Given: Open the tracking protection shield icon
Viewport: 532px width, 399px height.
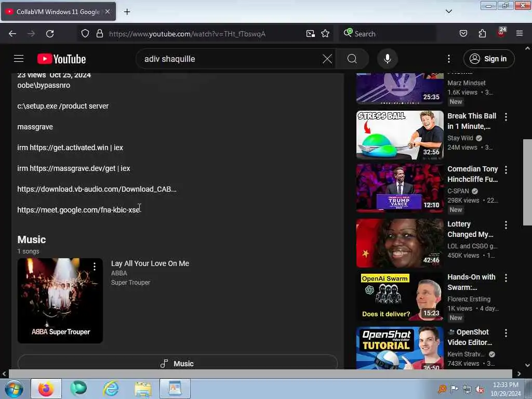Looking at the screenshot, I should coord(85,34).
